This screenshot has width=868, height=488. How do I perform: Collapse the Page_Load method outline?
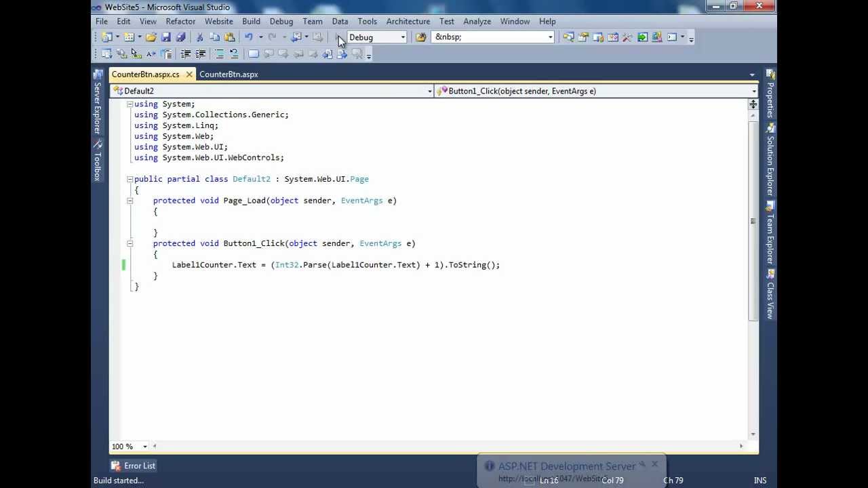tap(130, 201)
